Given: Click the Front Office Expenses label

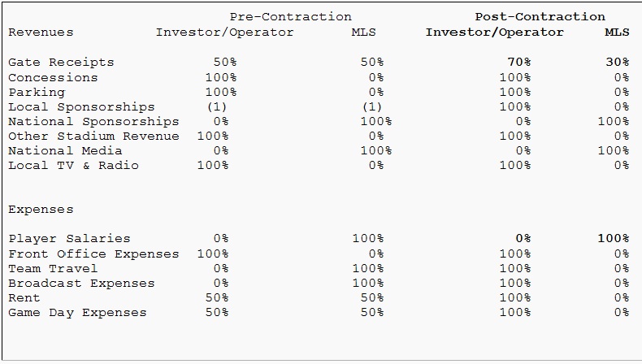Looking at the screenshot, I should [93, 254].
